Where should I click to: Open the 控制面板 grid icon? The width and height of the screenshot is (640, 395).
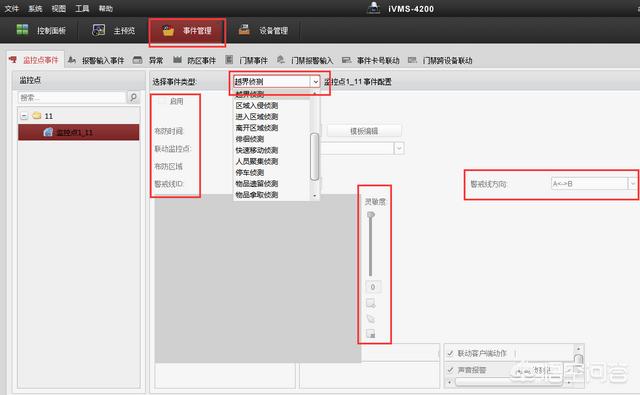pos(22,29)
